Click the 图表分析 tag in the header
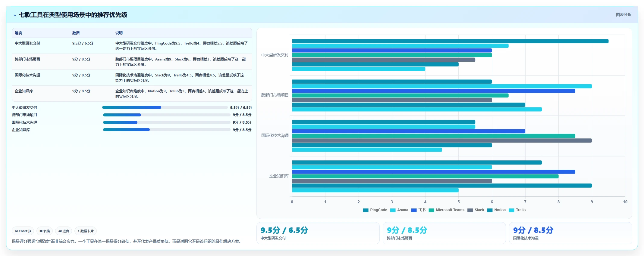This screenshot has height=256, width=644. coord(624,14)
